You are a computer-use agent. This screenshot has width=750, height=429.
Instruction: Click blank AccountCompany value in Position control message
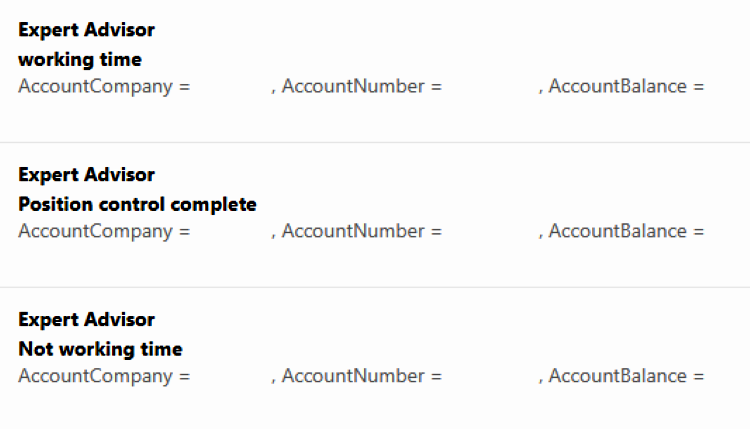pos(230,232)
